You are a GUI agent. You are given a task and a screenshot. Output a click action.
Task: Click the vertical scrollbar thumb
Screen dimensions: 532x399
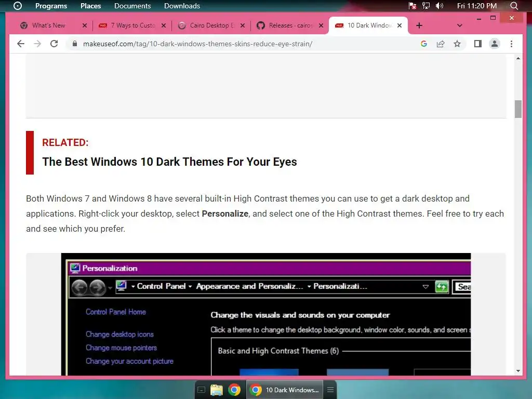[x=518, y=109]
